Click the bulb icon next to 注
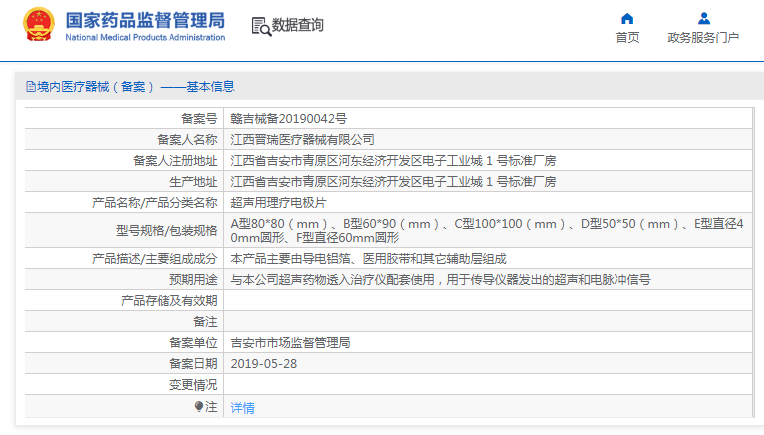The image size is (764, 435). click(199, 406)
